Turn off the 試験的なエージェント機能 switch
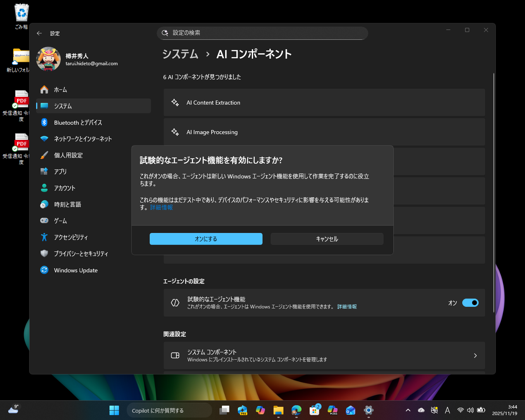The image size is (525, 420). click(470, 303)
